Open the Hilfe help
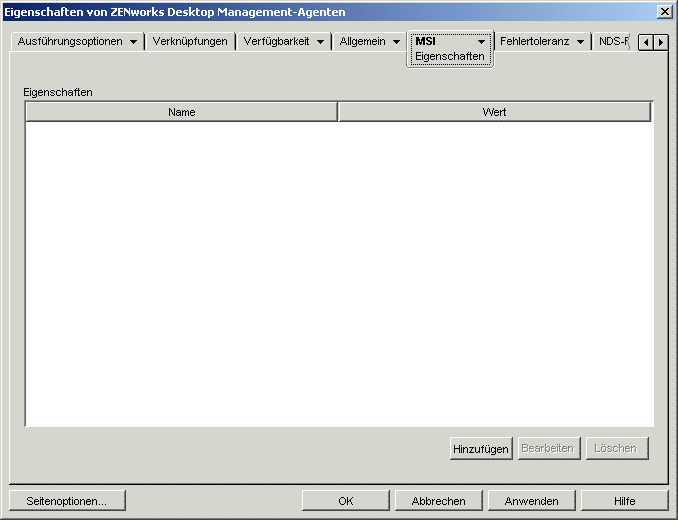 [x=624, y=501]
